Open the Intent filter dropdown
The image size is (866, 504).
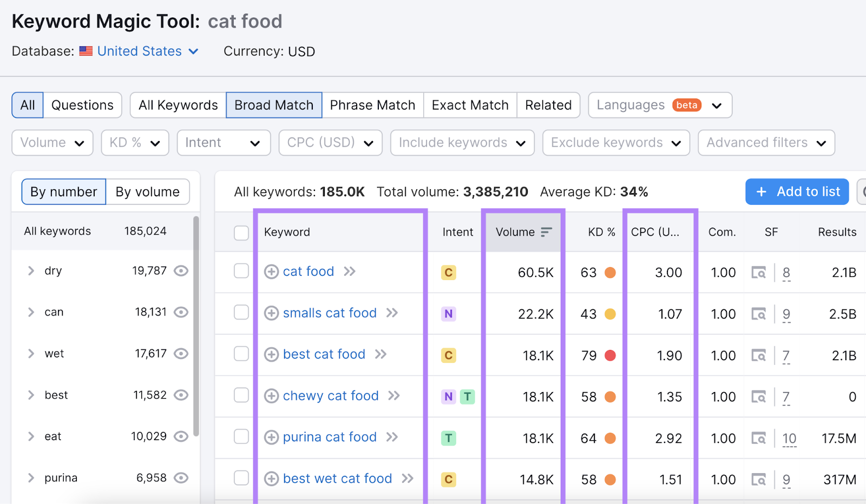pos(224,142)
